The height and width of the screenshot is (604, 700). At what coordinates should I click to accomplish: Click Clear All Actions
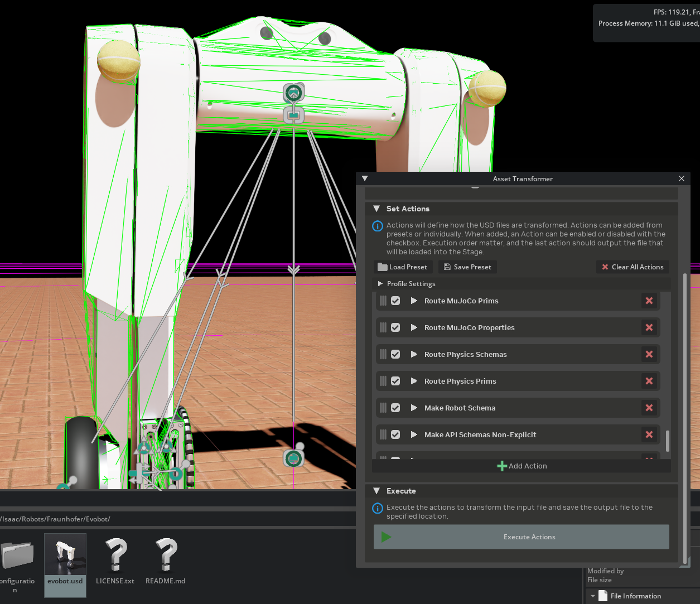tap(633, 267)
